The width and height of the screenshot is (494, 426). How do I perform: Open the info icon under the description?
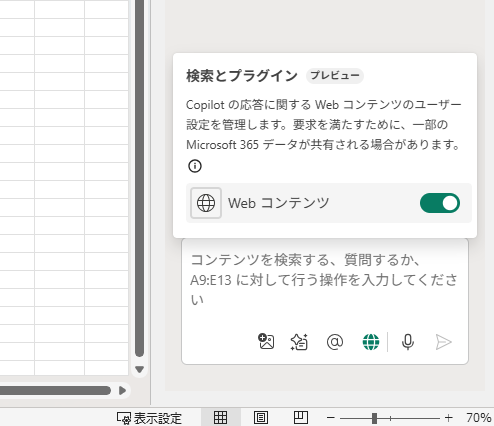pyautogui.click(x=195, y=166)
